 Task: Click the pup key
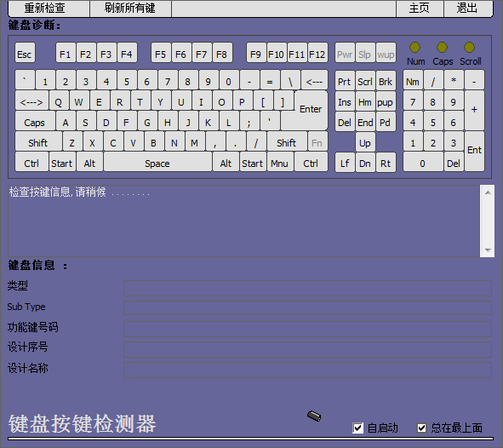click(386, 101)
